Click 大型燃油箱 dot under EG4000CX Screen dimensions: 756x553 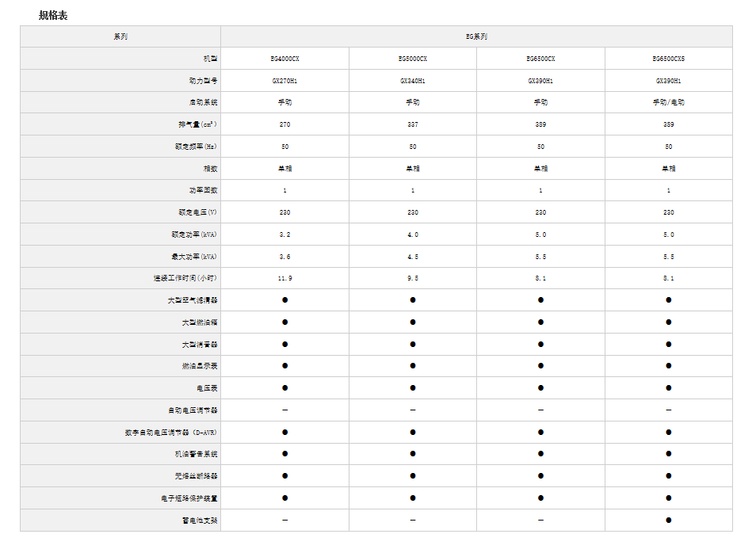[285, 322]
